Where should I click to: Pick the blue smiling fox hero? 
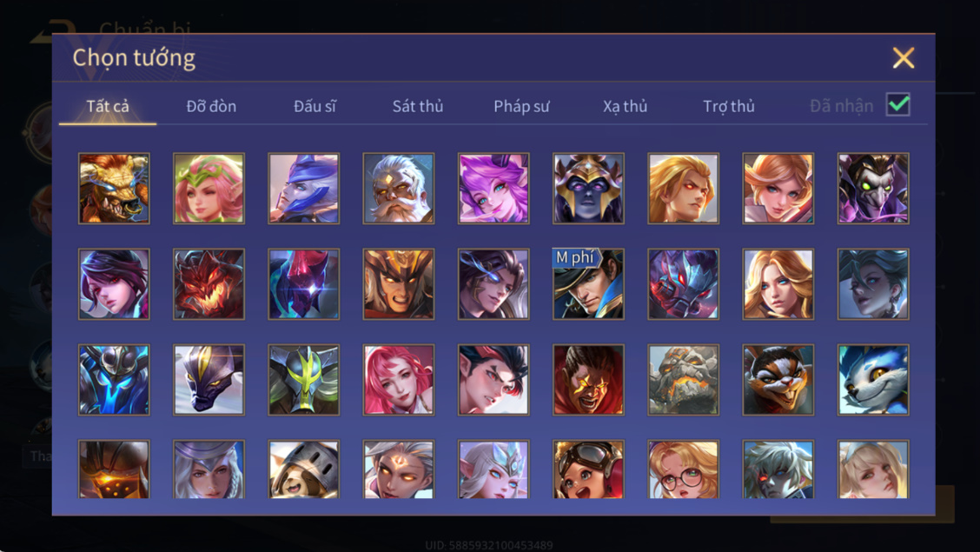pos(873,380)
